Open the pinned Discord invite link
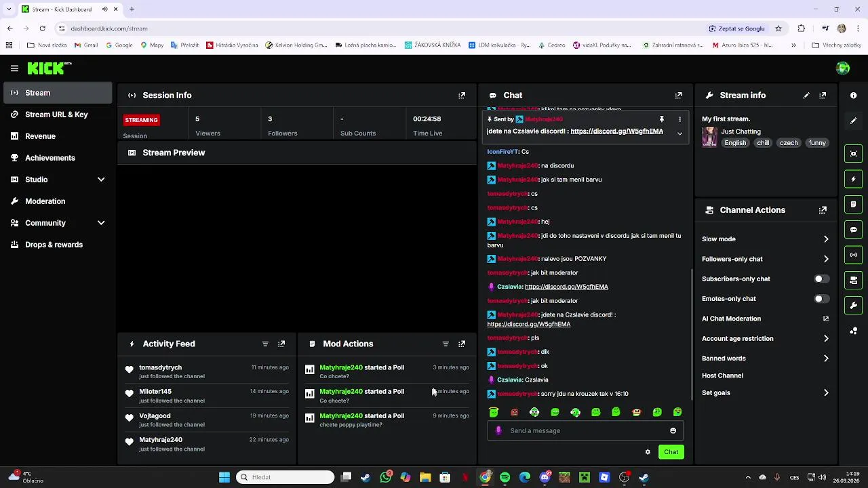Viewport: 868px width, 488px height. point(616,131)
